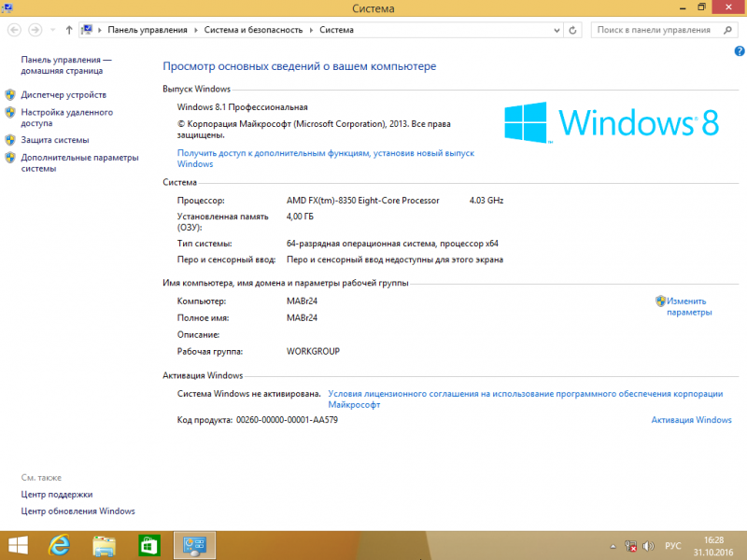Open the Windows Start button
This screenshot has width=747, height=560.
click(x=18, y=546)
